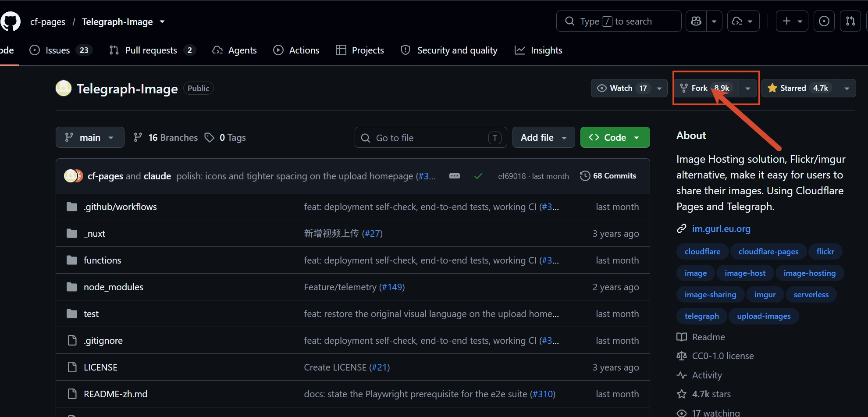Open the Agents tab
Image resolution: width=868 pixels, height=417 pixels.
pos(234,50)
